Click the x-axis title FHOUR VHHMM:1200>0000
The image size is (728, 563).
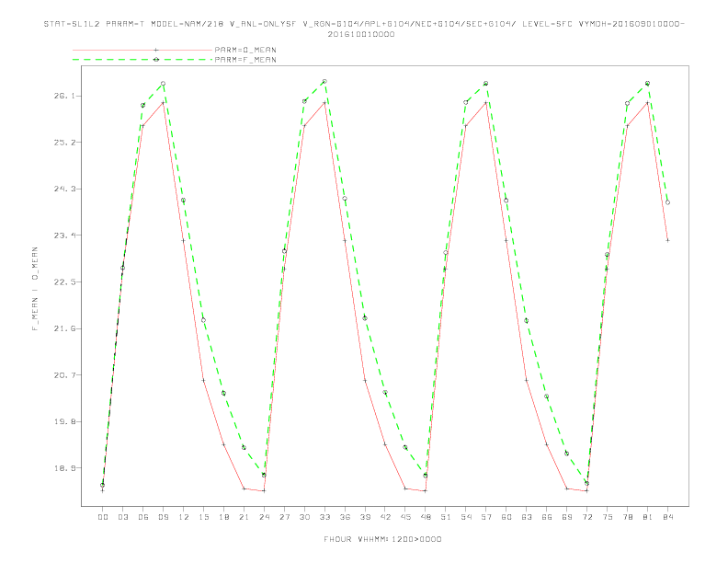[382, 539]
